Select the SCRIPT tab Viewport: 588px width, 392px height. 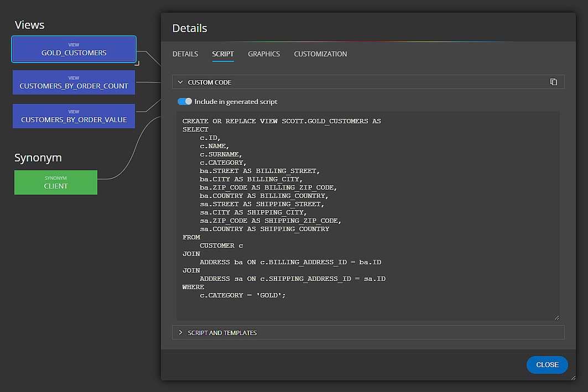tap(223, 54)
